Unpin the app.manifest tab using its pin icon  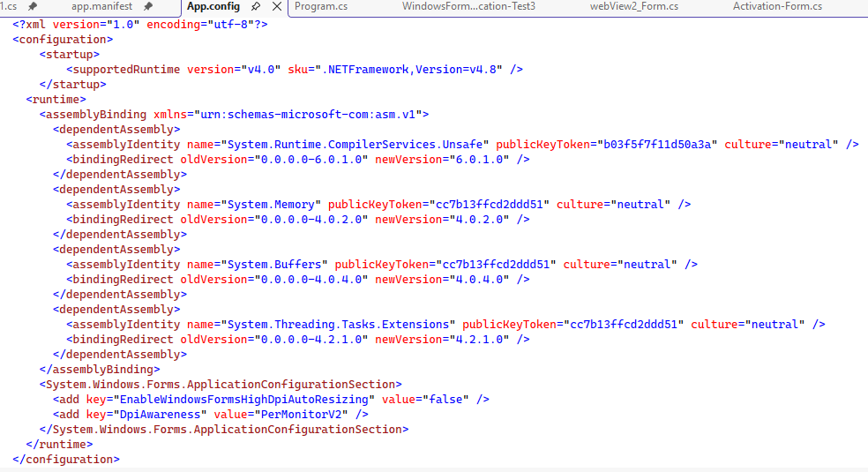pyautogui.click(x=148, y=7)
